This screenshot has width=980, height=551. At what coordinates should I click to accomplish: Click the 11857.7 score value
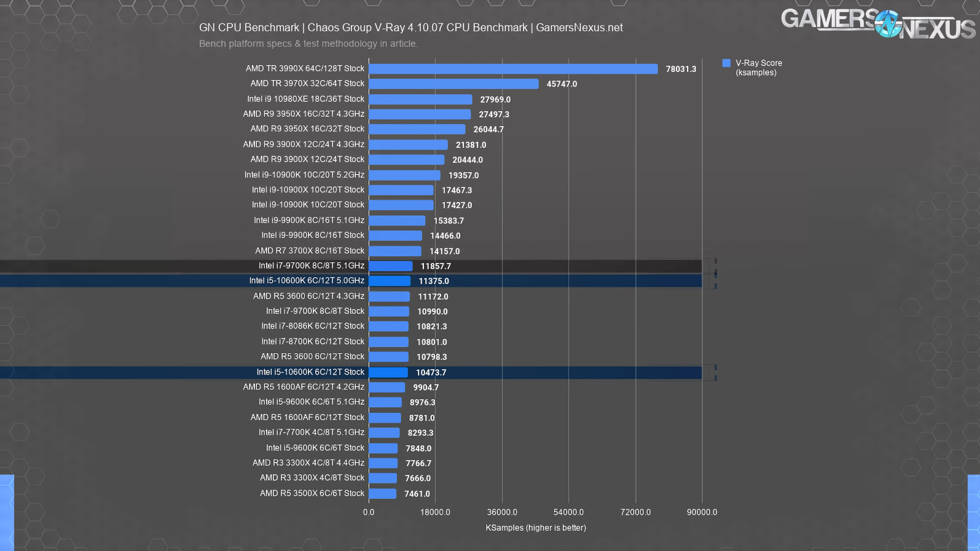tap(436, 267)
